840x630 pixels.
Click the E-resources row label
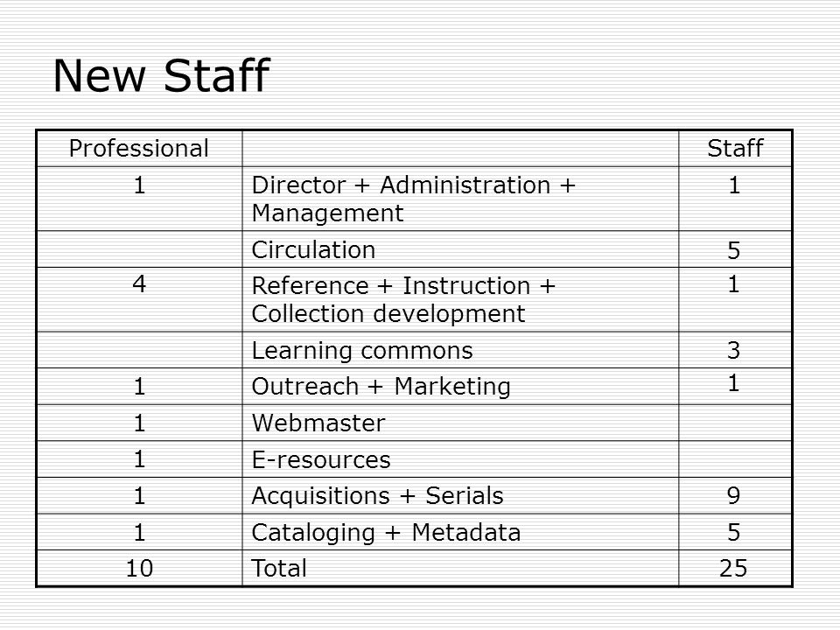(x=321, y=459)
